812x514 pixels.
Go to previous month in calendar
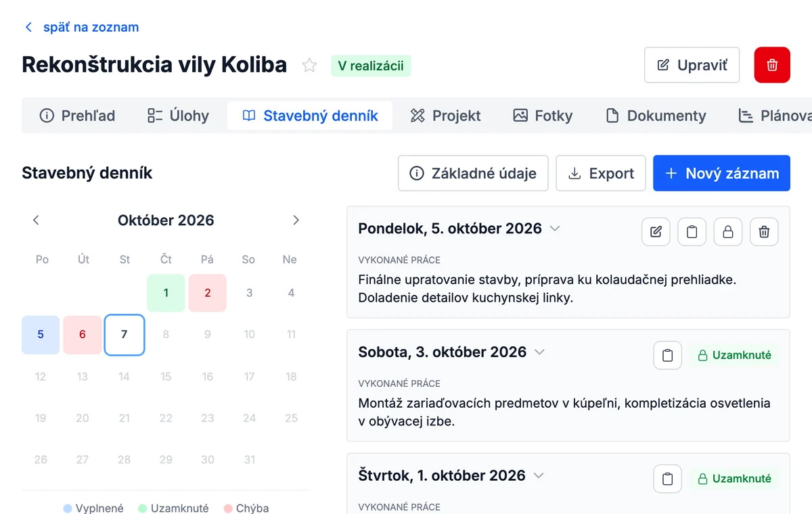(37, 220)
